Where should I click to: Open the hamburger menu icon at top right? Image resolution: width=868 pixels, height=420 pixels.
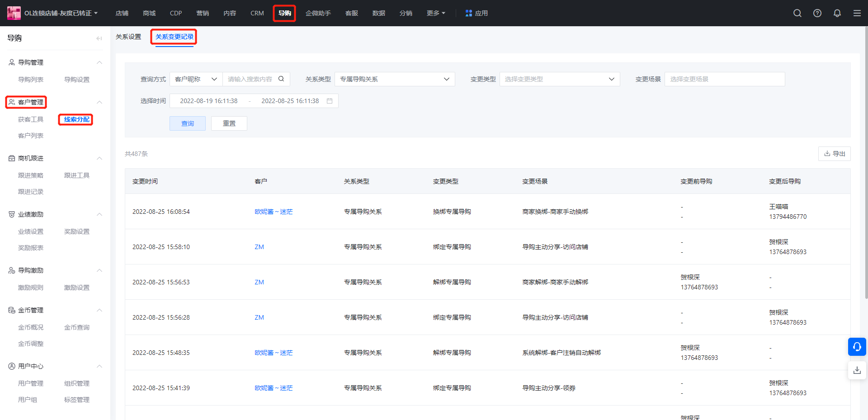coord(857,13)
